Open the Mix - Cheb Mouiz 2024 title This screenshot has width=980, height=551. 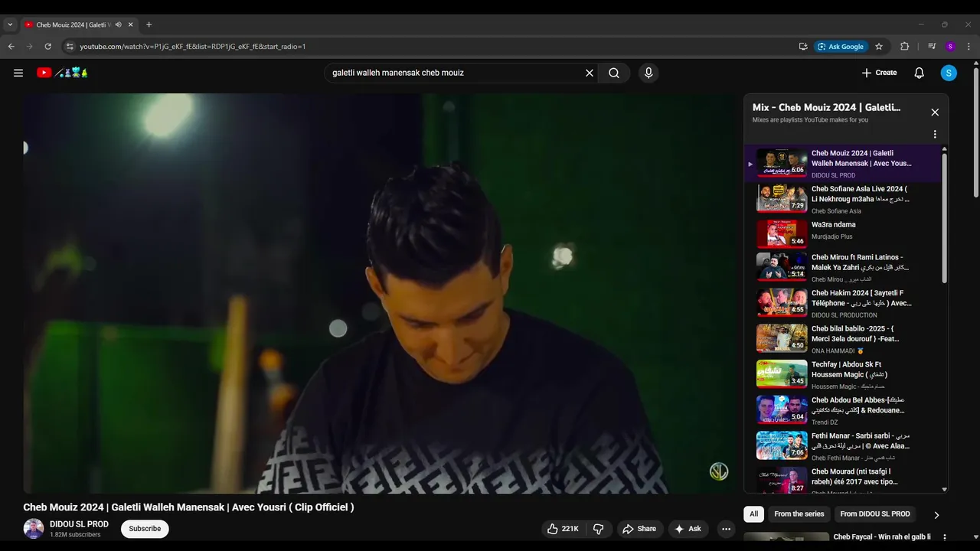826,108
